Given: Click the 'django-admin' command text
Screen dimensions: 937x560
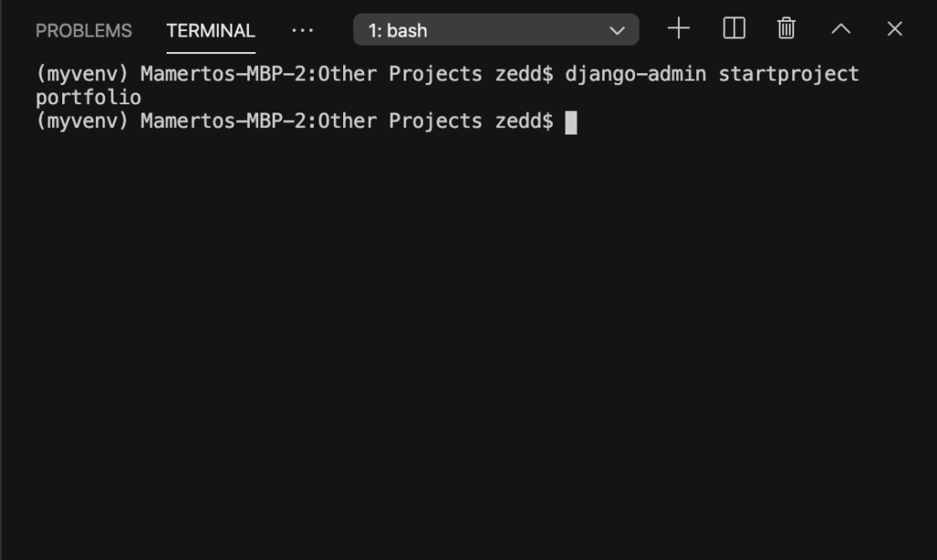Looking at the screenshot, I should pyautogui.click(x=636, y=74).
